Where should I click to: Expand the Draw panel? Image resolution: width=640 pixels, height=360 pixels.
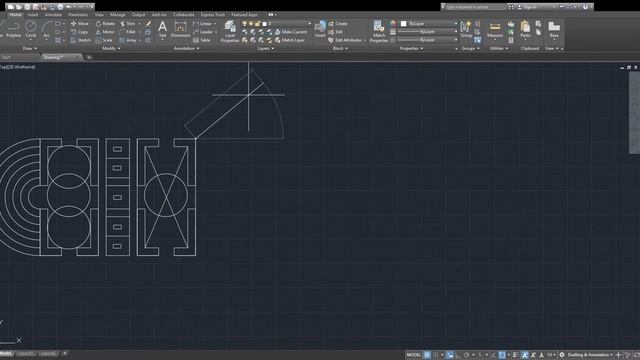click(29, 49)
